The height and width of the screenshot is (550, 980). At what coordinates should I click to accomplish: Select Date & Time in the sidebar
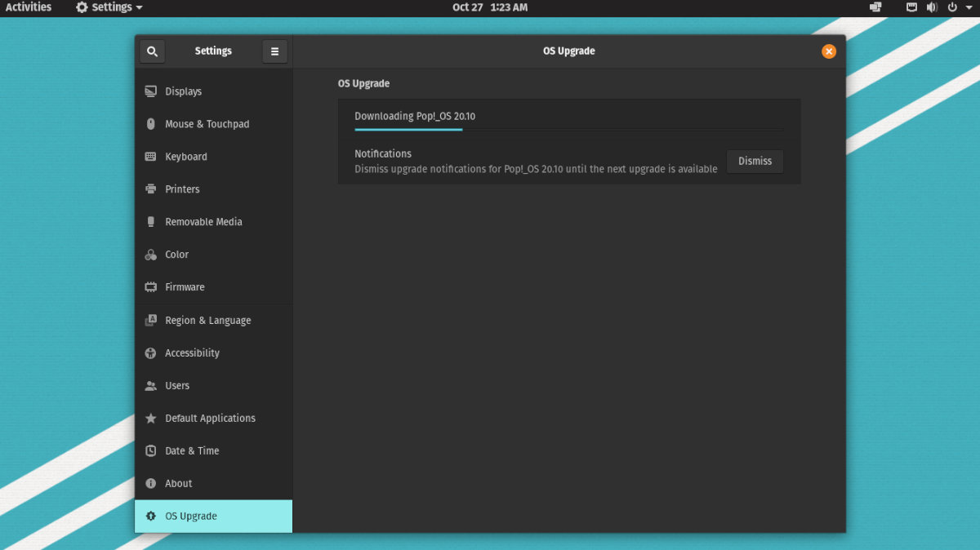pos(191,450)
